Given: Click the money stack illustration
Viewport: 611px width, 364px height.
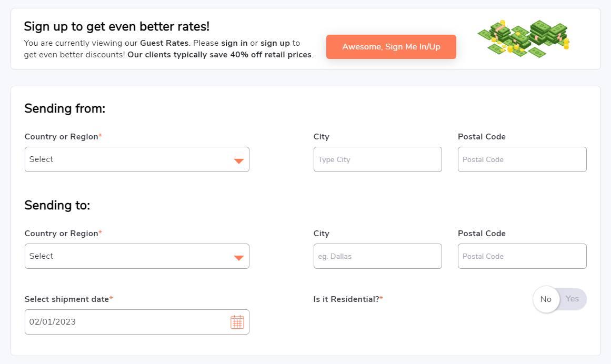Looking at the screenshot, I should point(524,39).
